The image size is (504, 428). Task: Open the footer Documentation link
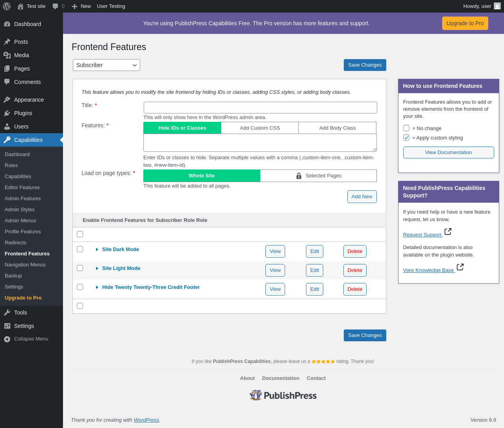[x=281, y=378]
